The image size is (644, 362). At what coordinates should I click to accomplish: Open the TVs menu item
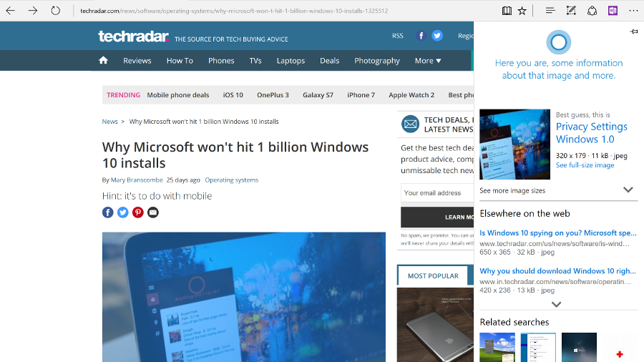tap(255, 61)
